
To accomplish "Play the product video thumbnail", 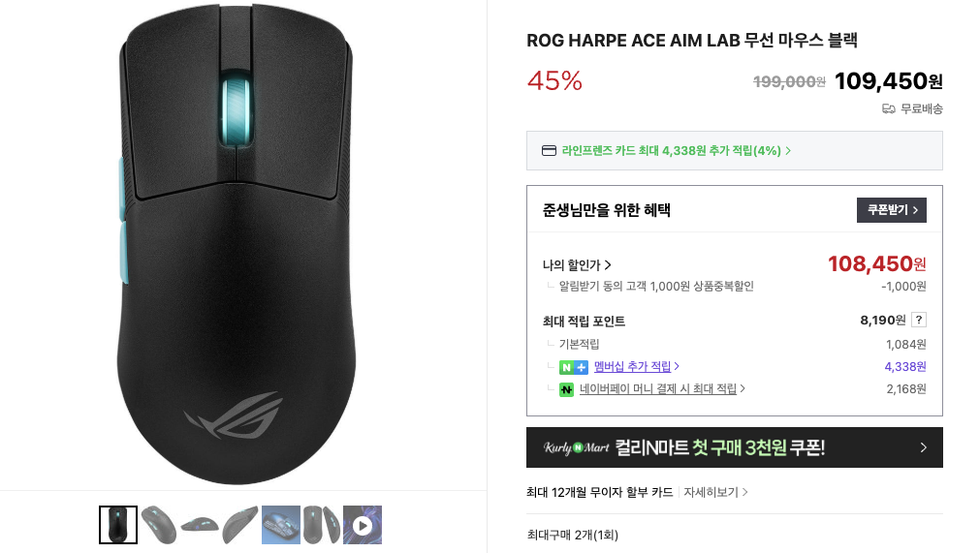I will pyautogui.click(x=363, y=525).
